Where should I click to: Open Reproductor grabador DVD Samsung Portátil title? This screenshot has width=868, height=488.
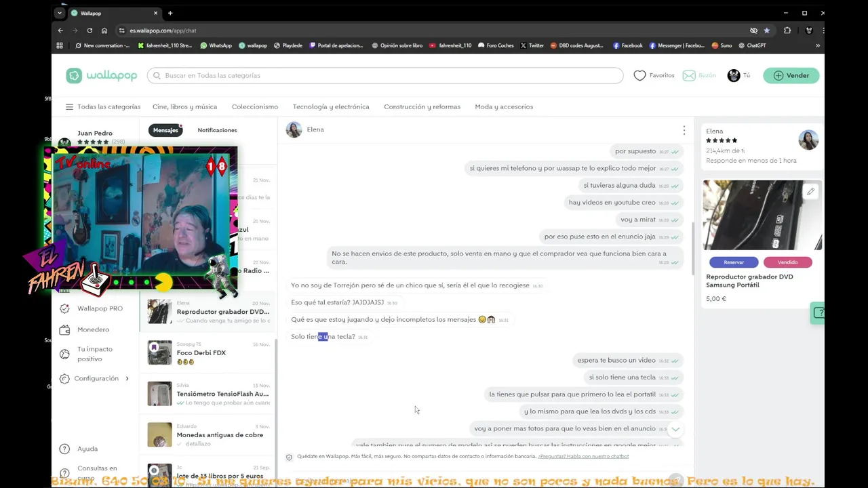749,281
